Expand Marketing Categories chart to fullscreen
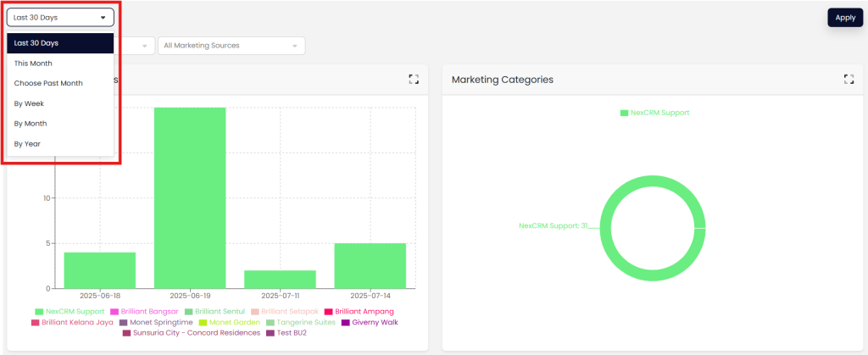The height and width of the screenshot is (355, 868). [849, 79]
